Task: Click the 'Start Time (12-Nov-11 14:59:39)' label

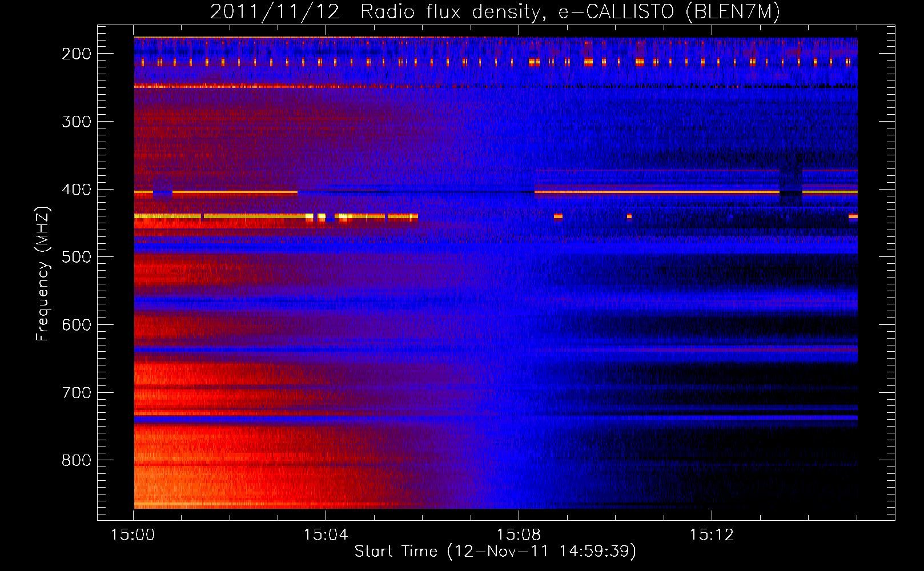Action: tap(495, 552)
